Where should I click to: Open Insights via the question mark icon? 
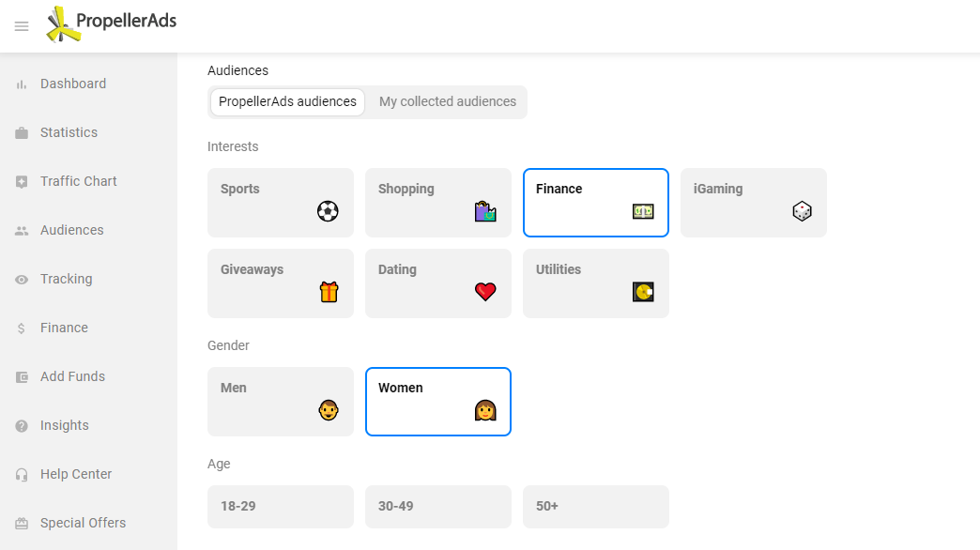[x=20, y=425]
